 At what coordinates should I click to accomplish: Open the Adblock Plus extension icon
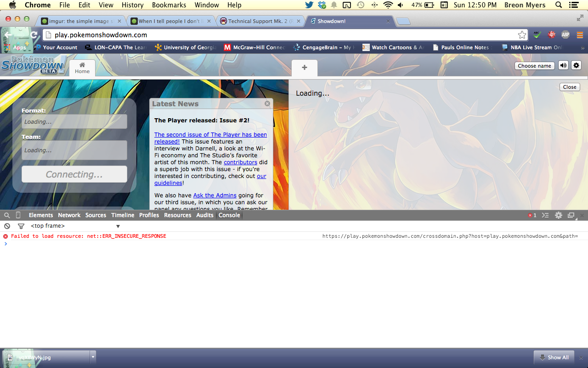pos(565,35)
